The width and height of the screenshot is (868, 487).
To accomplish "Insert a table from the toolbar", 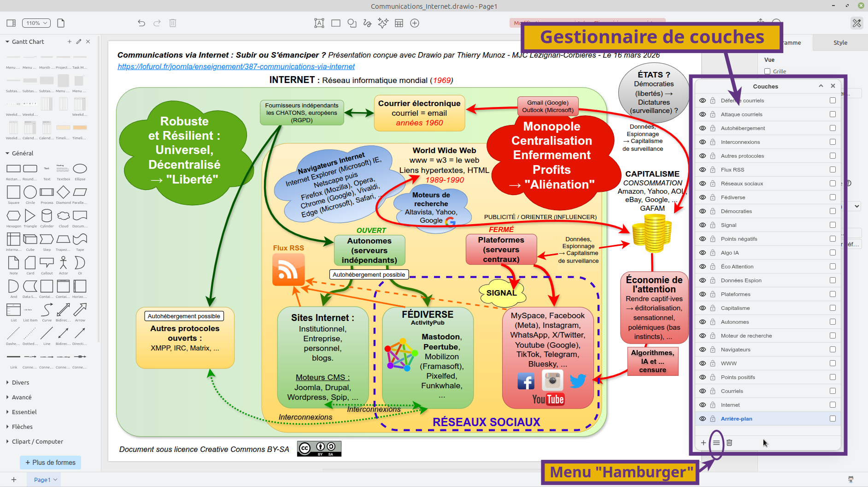I will (399, 23).
